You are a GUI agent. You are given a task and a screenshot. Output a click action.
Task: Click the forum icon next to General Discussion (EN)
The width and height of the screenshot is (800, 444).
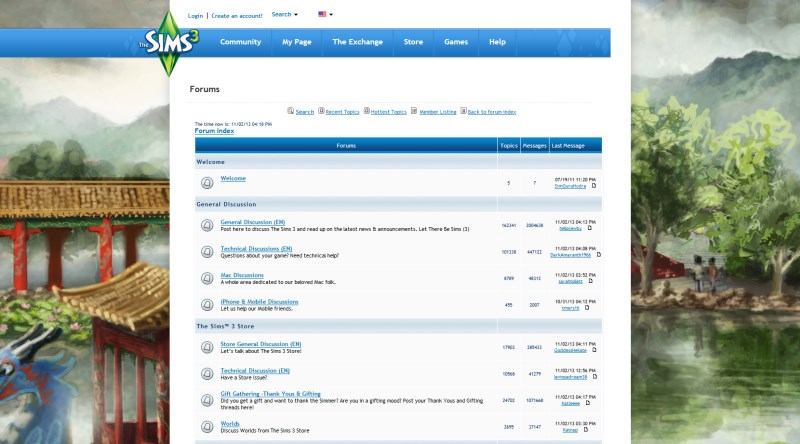(x=207, y=225)
